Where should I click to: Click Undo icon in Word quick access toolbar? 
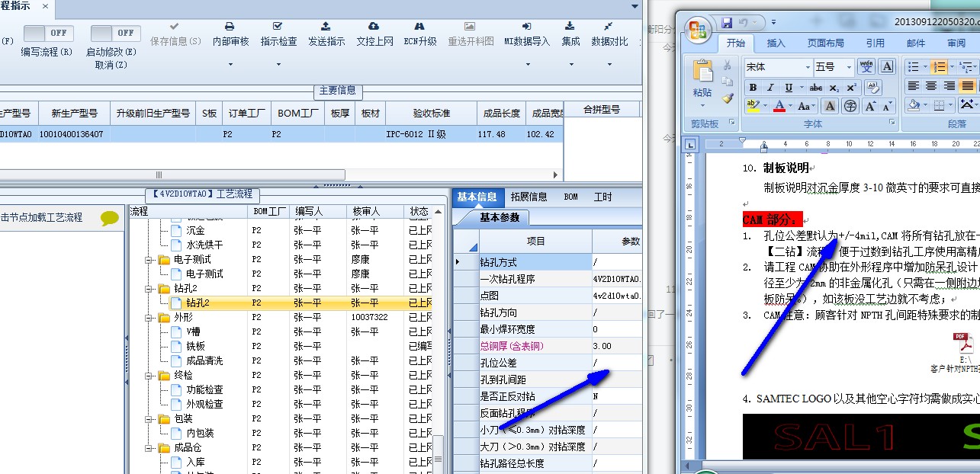coord(743,23)
